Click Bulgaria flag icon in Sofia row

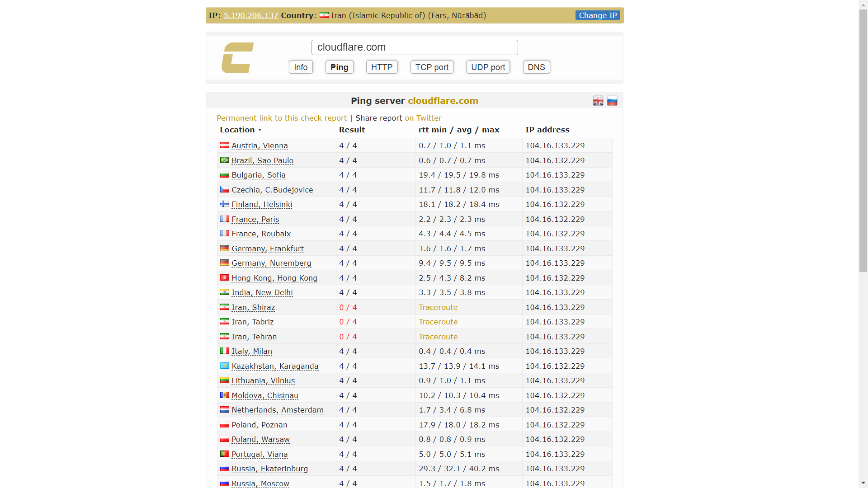click(225, 175)
